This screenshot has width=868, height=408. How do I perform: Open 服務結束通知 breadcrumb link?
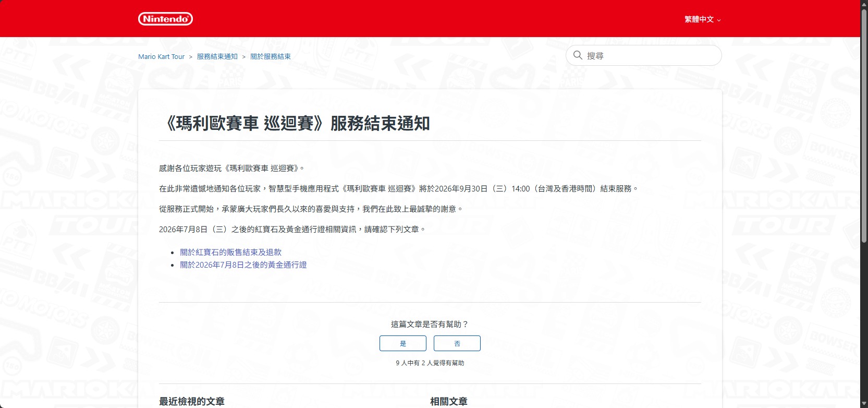click(217, 56)
